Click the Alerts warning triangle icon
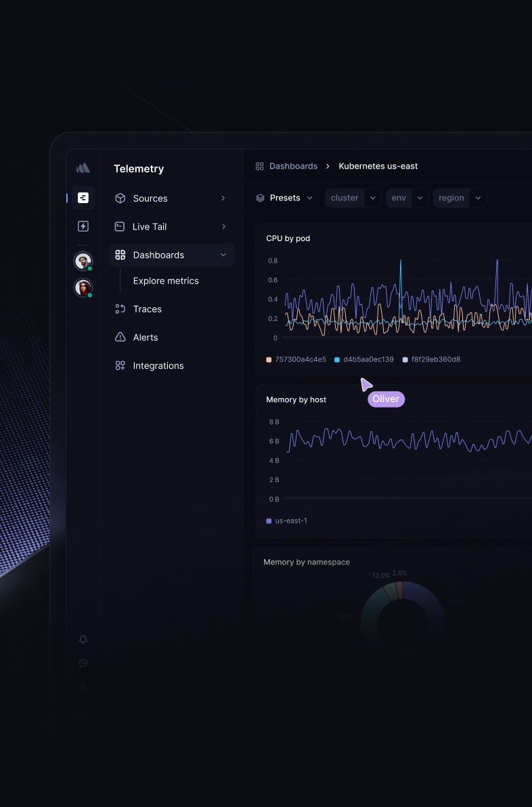The width and height of the screenshot is (532, 807). 120,337
